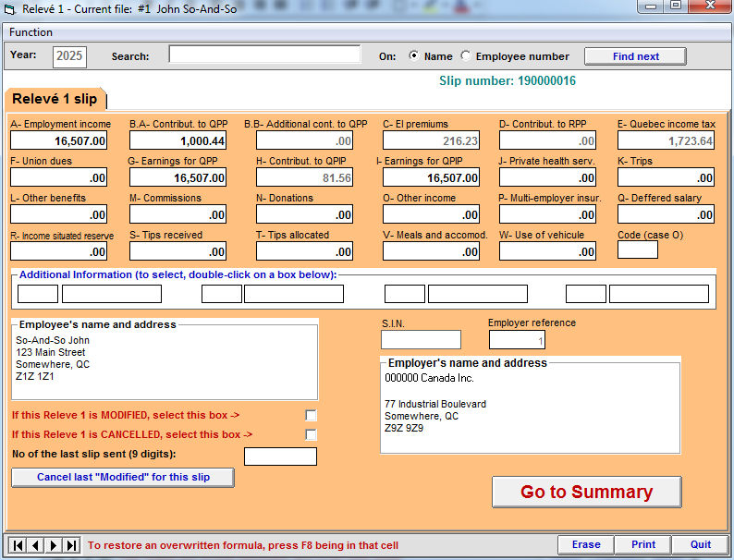Focus the Search text field
Image resolution: width=734 pixels, height=560 pixels.
pyautogui.click(x=264, y=55)
